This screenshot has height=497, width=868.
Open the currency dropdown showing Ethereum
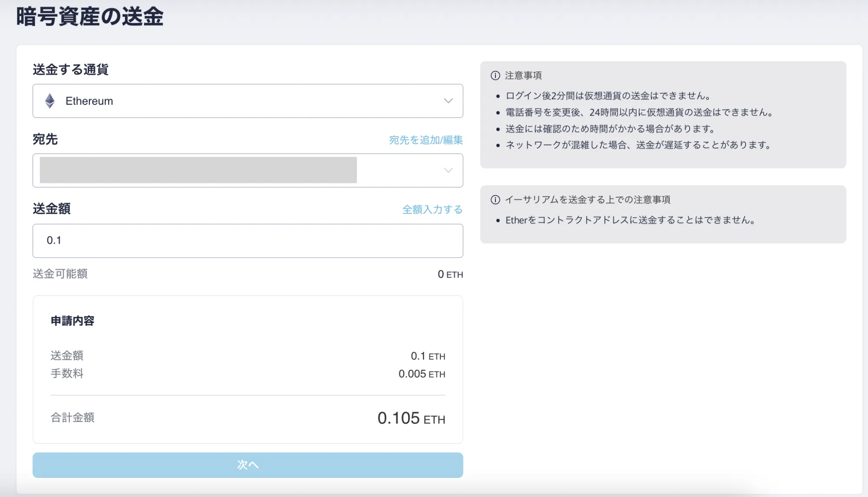(448, 101)
